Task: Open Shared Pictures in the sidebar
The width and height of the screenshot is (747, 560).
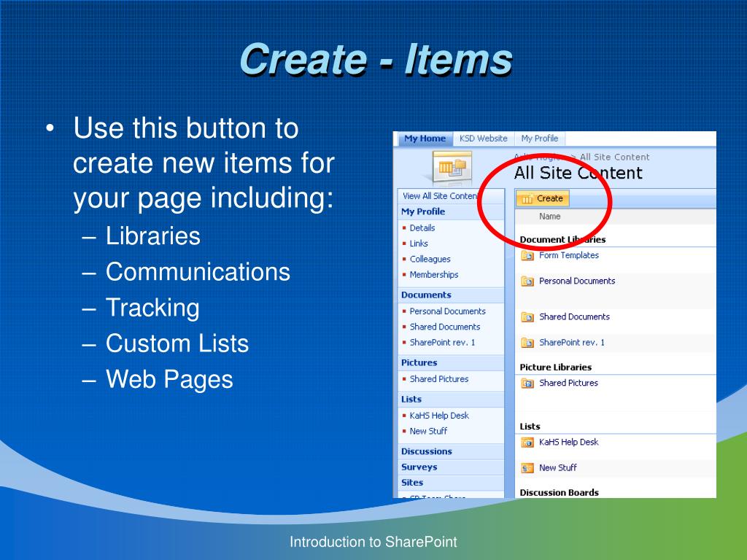Action: tap(438, 379)
